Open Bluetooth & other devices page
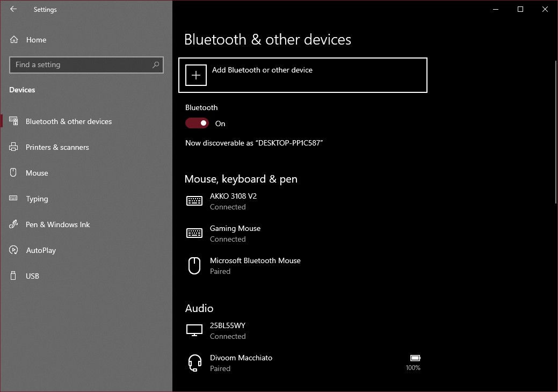This screenshot has width=558, height=392. (86, 121)
